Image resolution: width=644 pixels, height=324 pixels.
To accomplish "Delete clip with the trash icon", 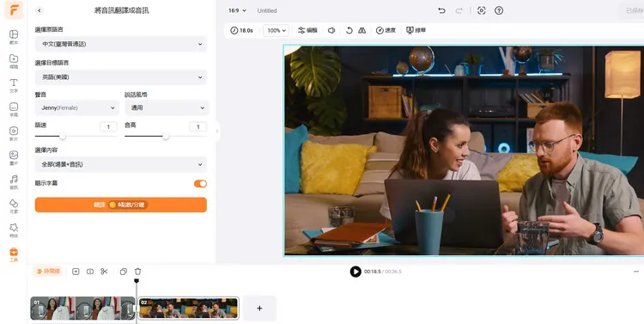I will pos(137,272).
